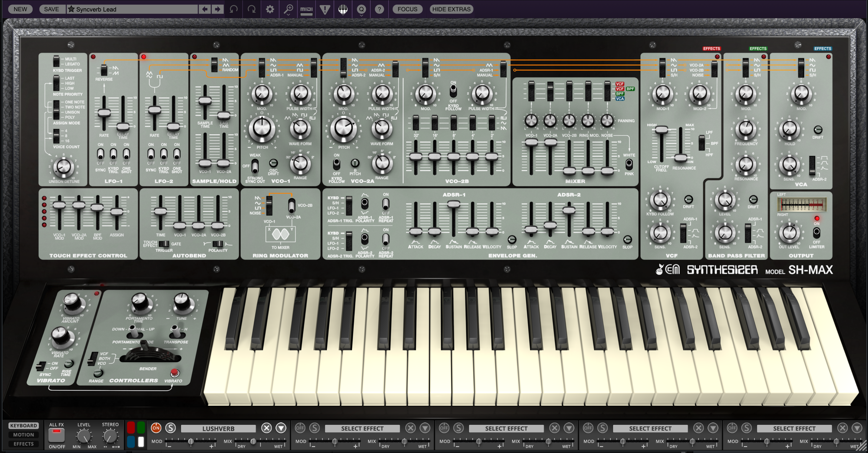This screenshot has height=453, width=868.
Task: Remove the LUSHVERB effect with X icon
Action: click(266, 428)
